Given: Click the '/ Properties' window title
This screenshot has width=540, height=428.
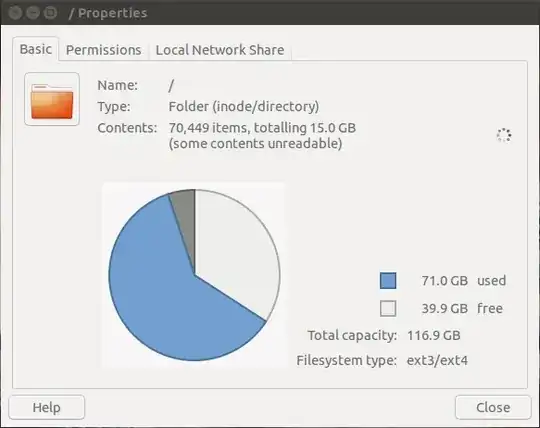Looking at the screenshot, I should point(108,13).
